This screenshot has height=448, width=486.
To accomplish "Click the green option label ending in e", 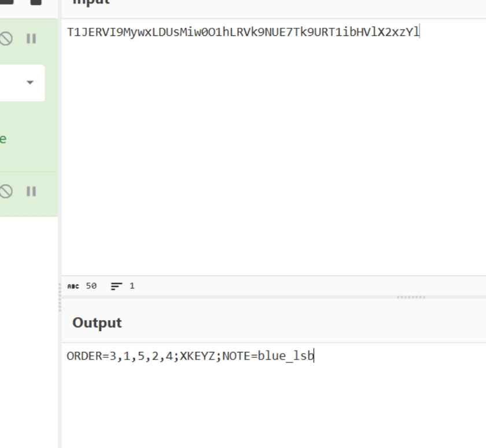I will click(x=3, y=139).
